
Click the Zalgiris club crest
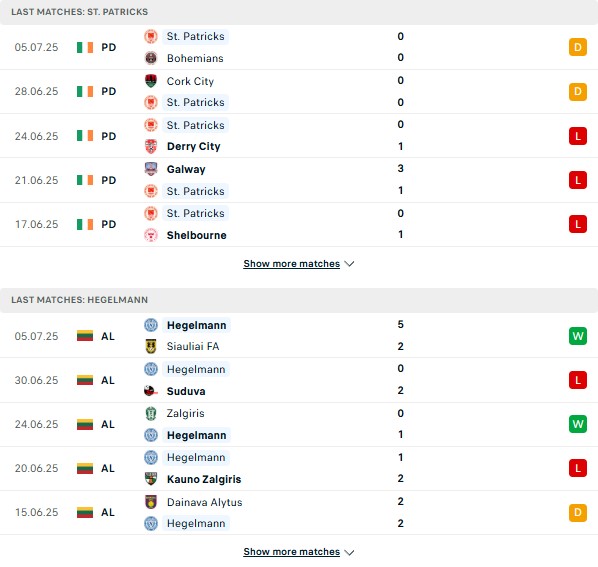click(151, 413)
